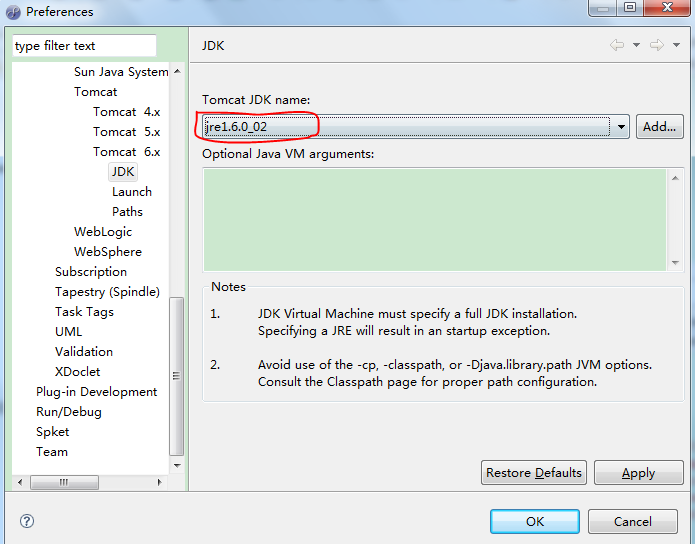Screen dimensions: 695x544
Task: Select WebLogic in the tree
Action: [x=103, y=231]
